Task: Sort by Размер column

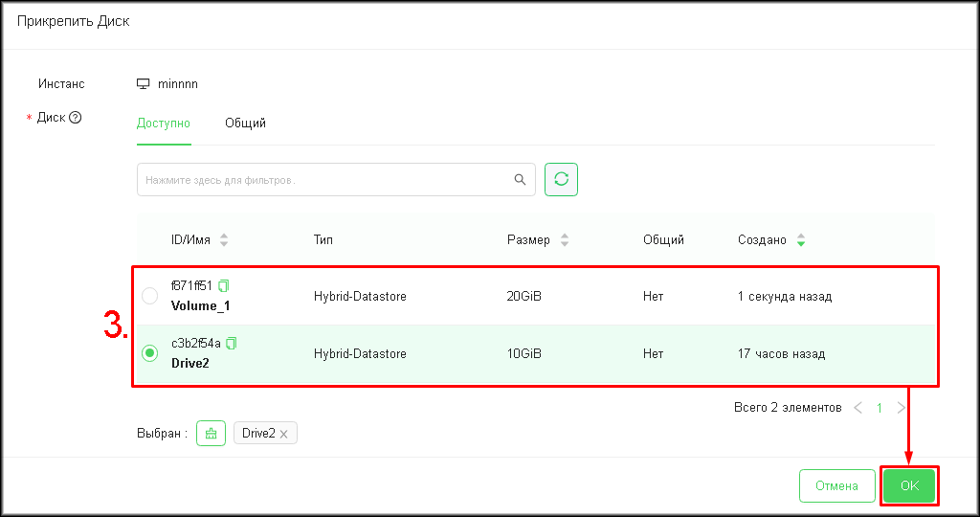Action: (x=564, y=240)
